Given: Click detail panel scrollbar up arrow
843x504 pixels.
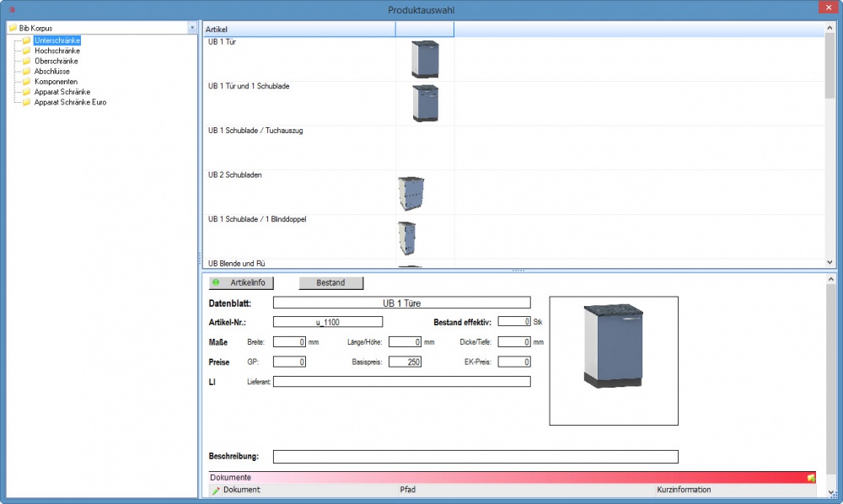Looking at the screenshot, I should click(x=830, y=279).
